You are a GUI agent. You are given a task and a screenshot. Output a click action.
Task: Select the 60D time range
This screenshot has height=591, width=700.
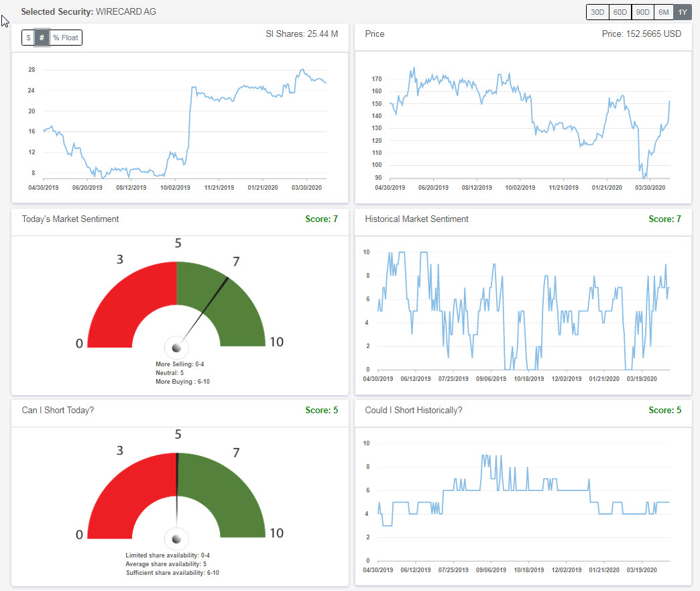620,11
